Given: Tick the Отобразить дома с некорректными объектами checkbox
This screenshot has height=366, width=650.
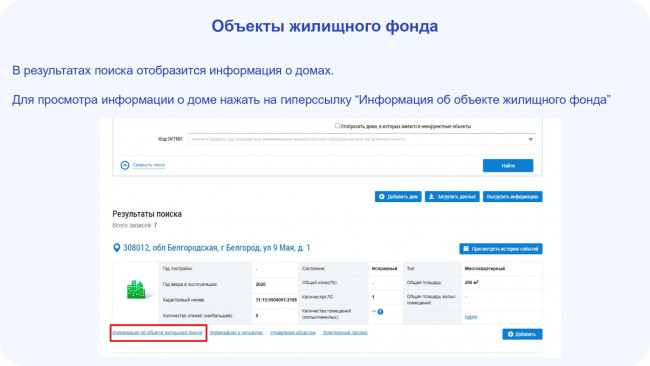Looking at the screenshot, I should [x=337, y=126].
